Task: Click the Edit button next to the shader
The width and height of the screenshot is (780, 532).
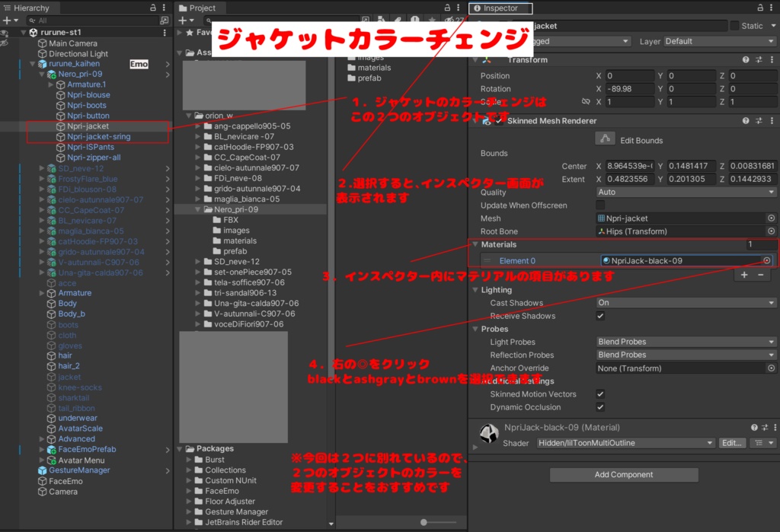Action: (x=731, y=442)
